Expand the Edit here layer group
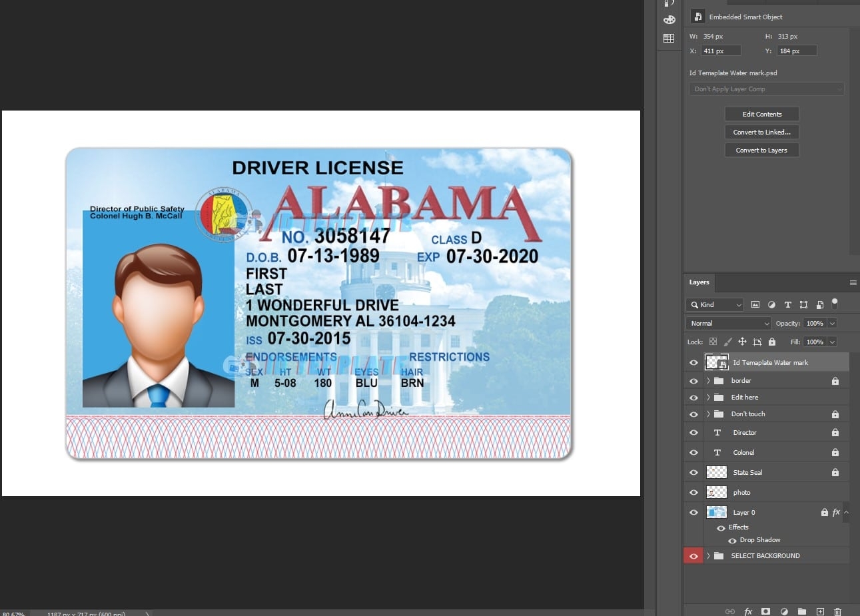The width and height of the screenshot is (860, 616). point(708,398)
